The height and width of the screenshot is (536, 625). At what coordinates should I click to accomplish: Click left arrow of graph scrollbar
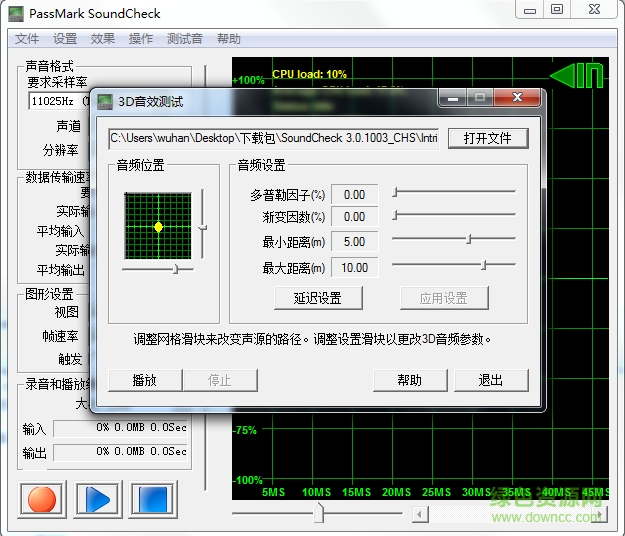coord(421,514)
